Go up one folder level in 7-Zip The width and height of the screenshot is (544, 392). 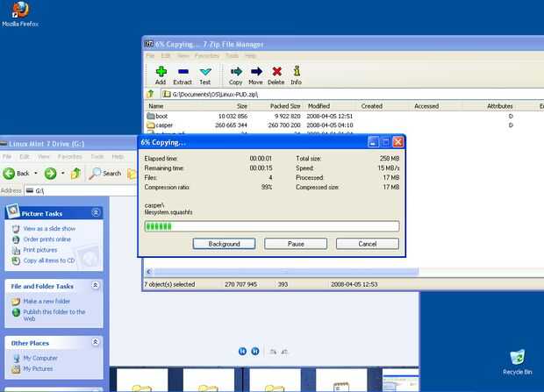pos(151,94)
